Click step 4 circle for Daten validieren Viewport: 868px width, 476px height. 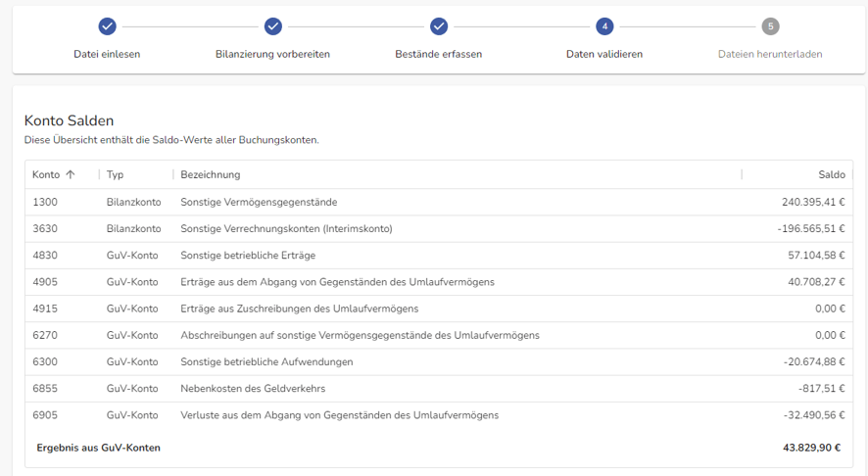604,26
